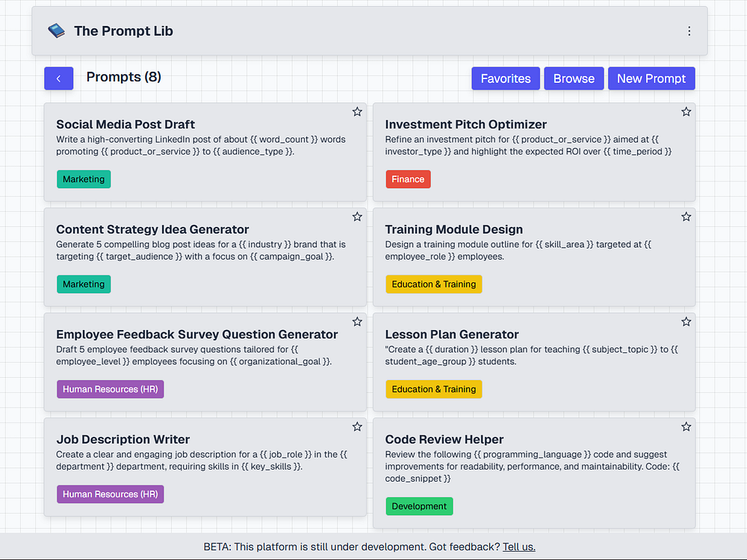Show the Favorites list
747x560 pixels.
tap(506, 78)
